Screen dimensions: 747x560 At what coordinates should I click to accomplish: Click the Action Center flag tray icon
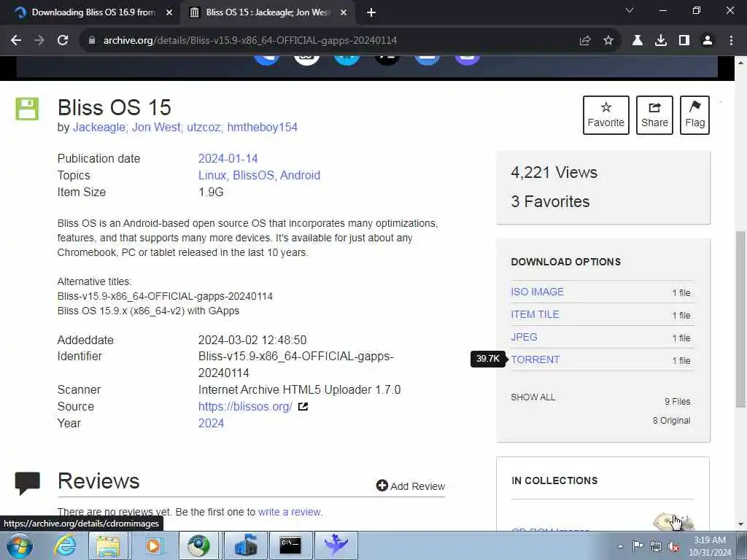[x=638, y=545]
